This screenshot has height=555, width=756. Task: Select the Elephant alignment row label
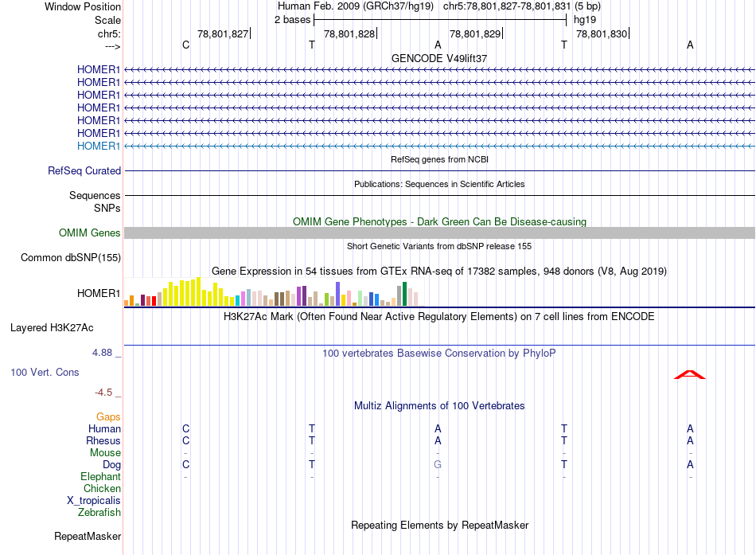coord(100,476)
